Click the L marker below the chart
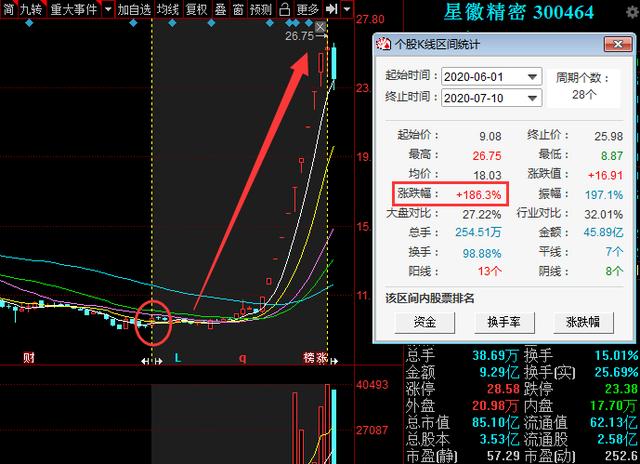The image size is (640, 464). pos(178,358)
